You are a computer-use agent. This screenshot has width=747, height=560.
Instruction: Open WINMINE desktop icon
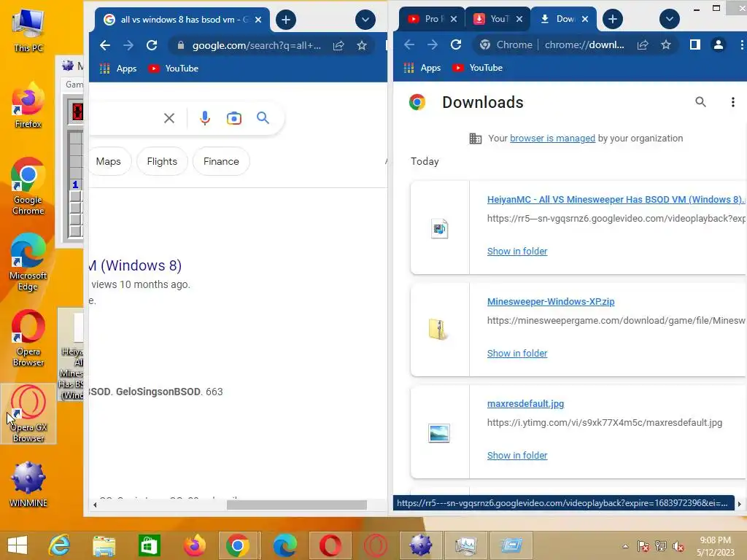(28, 484)
